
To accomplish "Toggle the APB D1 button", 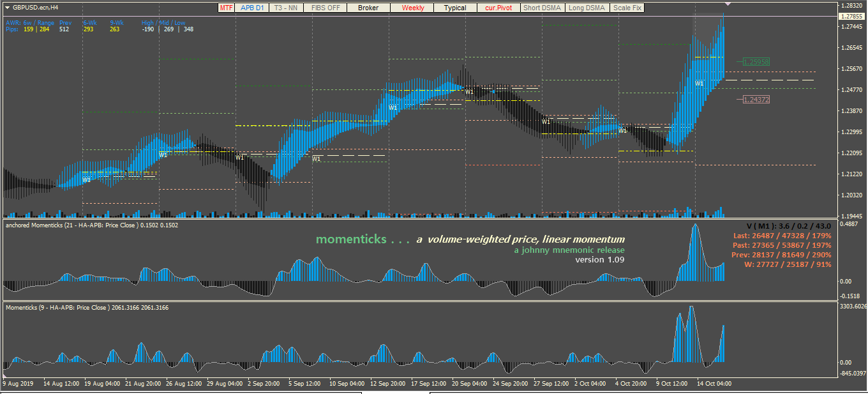I will pos(252,8).
